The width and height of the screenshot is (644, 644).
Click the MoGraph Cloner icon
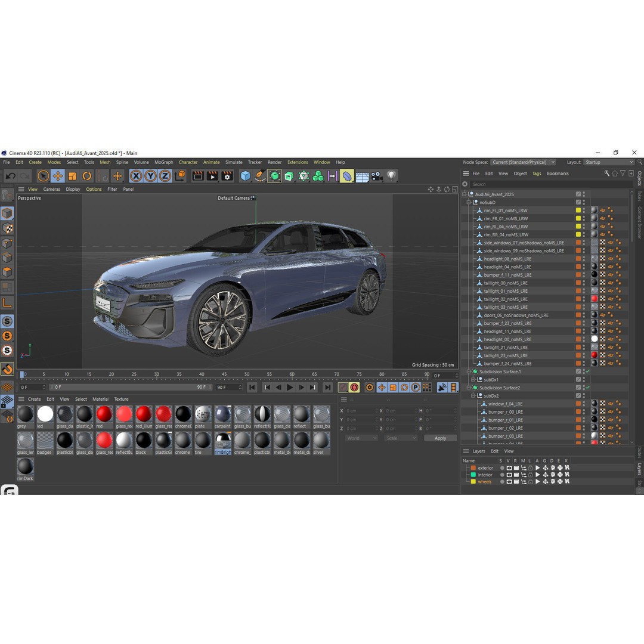(318, 176)
